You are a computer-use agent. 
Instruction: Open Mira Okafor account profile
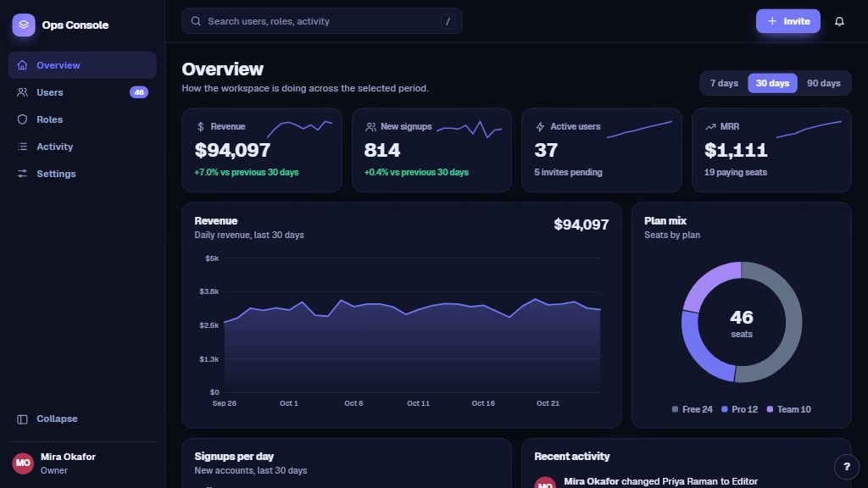82,463
